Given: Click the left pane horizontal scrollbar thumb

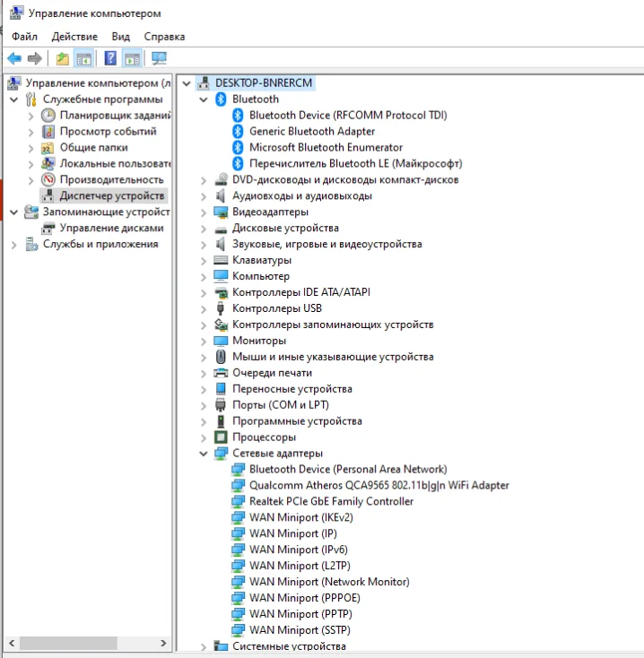Looking at the screenshot, I should coord(68,643).
